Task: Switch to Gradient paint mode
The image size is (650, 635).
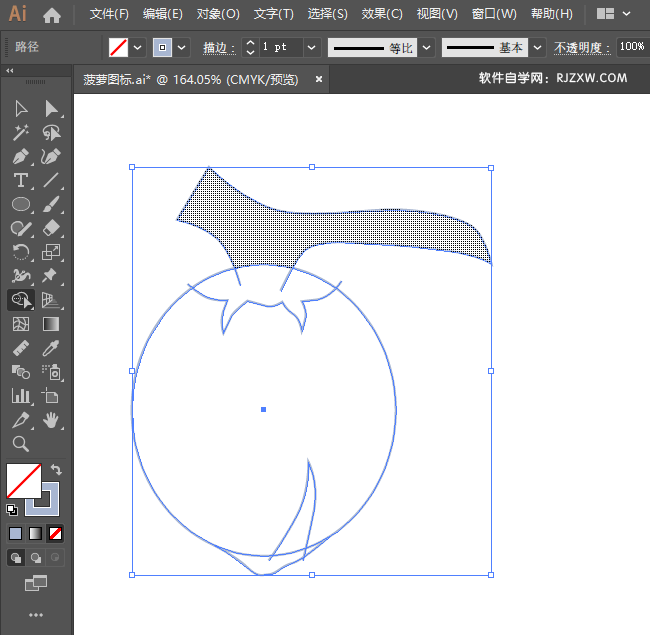Action: (35, 533)
